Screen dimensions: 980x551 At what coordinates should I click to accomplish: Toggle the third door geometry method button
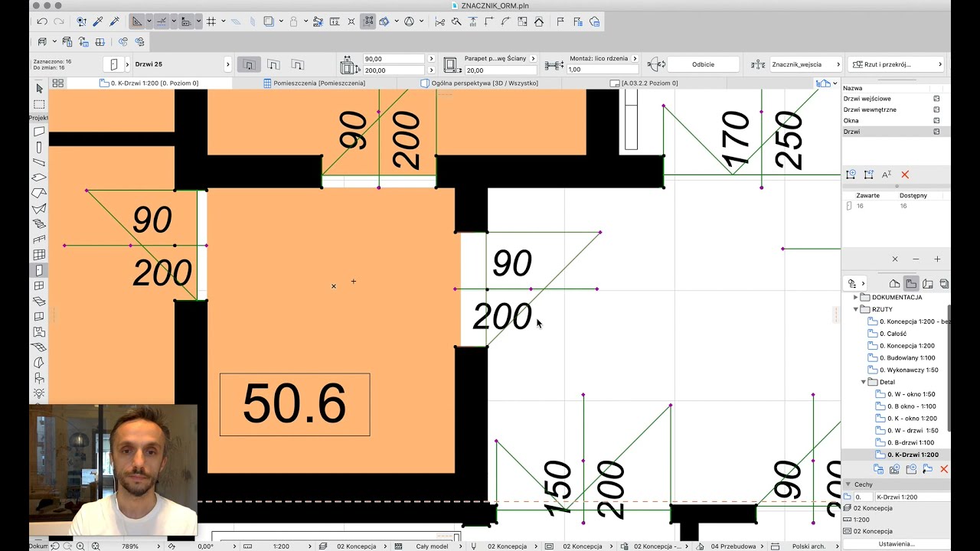pyautogui.click(x=298, y=64)
